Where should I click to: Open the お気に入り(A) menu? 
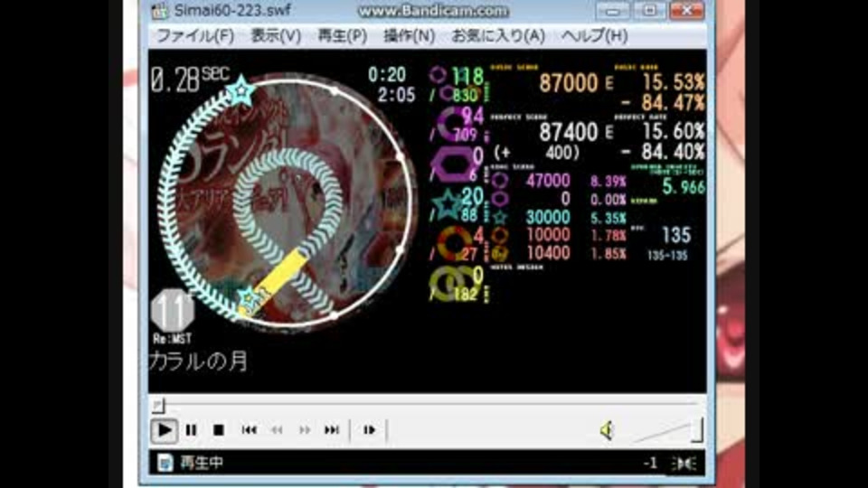[498, 36]
